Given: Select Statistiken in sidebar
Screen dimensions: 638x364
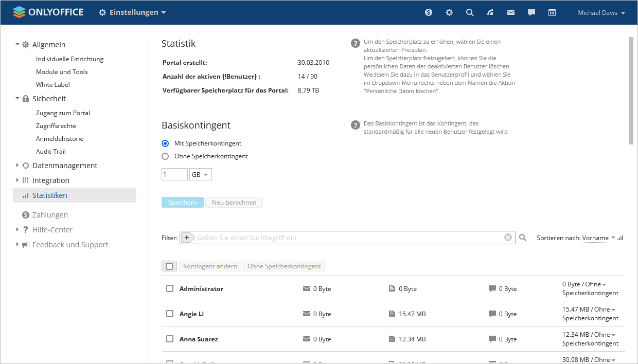Looking at the screenshot, I should point(75,195).
